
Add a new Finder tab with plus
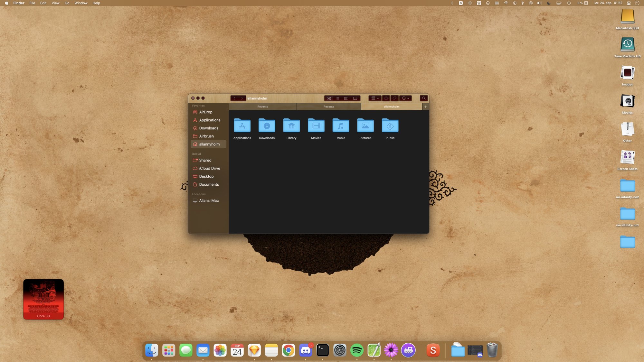(x=425, y=107)
